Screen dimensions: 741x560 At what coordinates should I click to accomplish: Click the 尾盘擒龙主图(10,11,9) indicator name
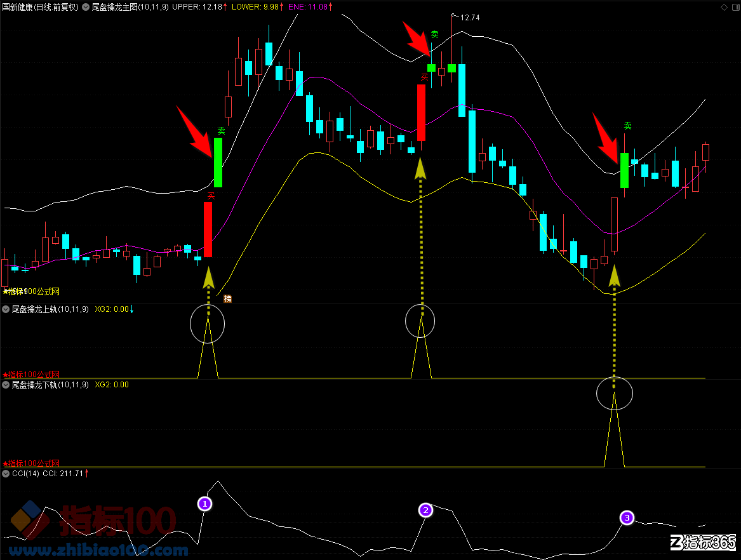pos(130,7)
